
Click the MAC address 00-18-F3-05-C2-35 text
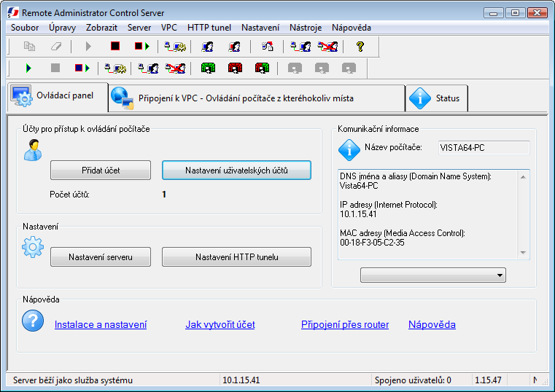(372, 243)
